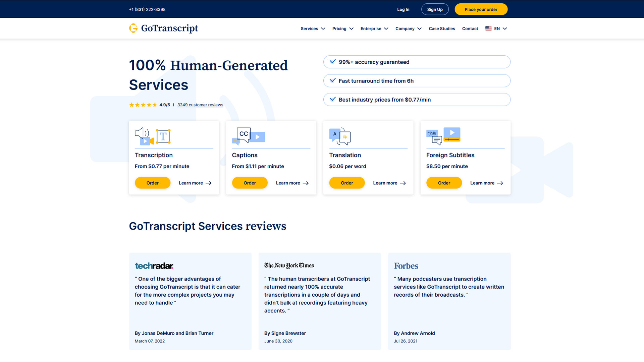This screenshot has width=644, height=362.
Task: Click the GoTranscript logo icon
Action: click(x=133, y=28)
